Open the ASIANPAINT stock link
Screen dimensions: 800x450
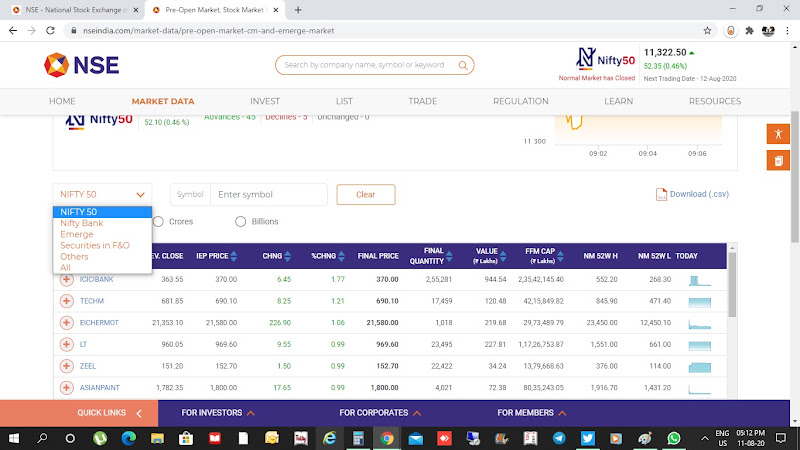(99, 388)
